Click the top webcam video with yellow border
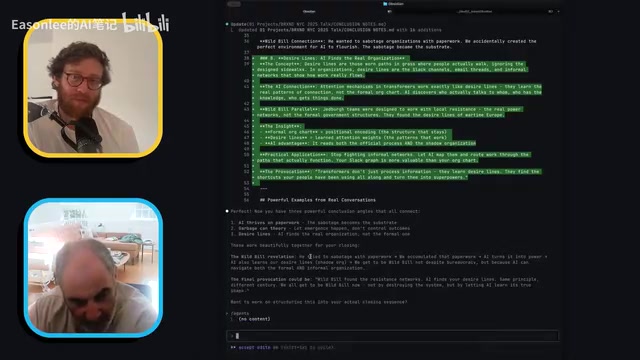The height and width of the screenshot is (360, 640). pyautogui.click(x=93, y=88)
